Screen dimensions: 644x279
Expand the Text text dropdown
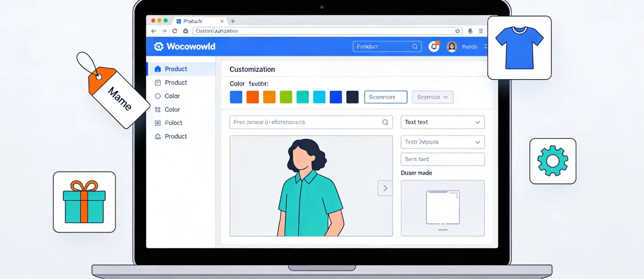[442, 122]
